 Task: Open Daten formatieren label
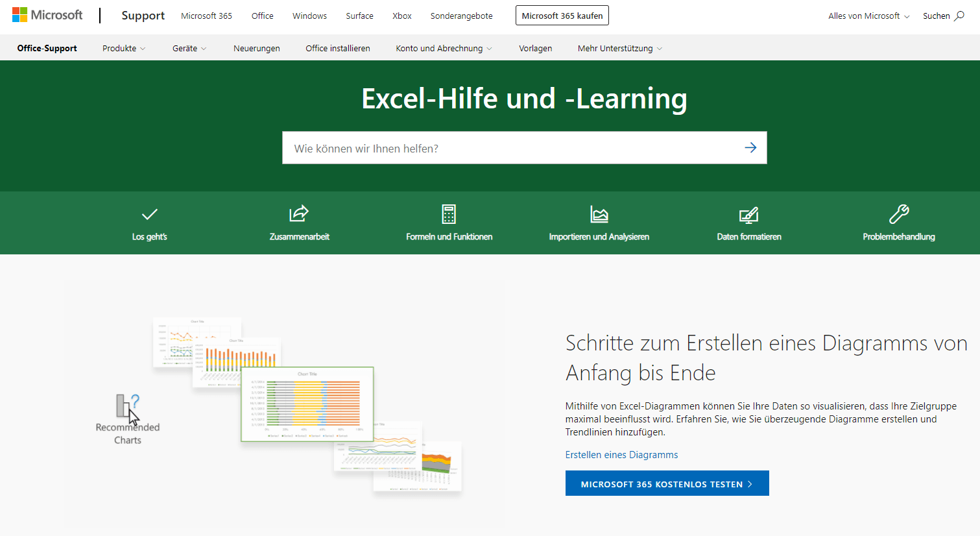click(x=749, y=237)
